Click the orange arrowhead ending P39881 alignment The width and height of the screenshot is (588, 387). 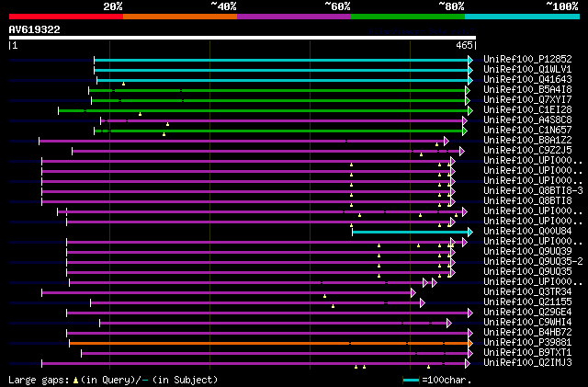[470, 344]
